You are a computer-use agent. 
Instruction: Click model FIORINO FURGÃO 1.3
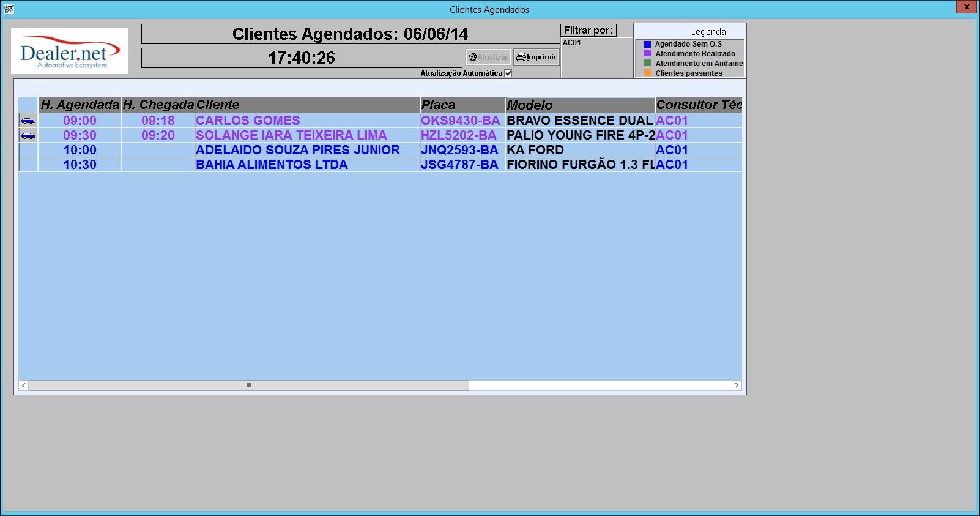[581, 165]
